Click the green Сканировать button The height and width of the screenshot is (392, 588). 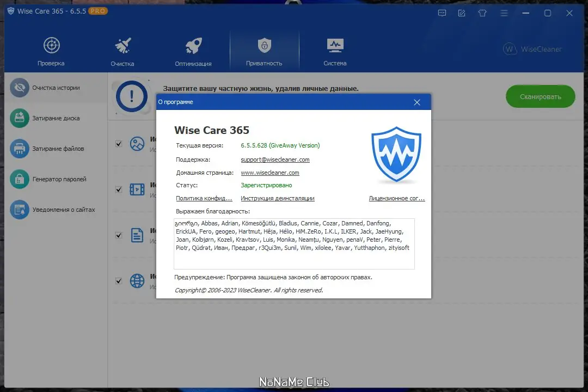[x=541, y=96]
